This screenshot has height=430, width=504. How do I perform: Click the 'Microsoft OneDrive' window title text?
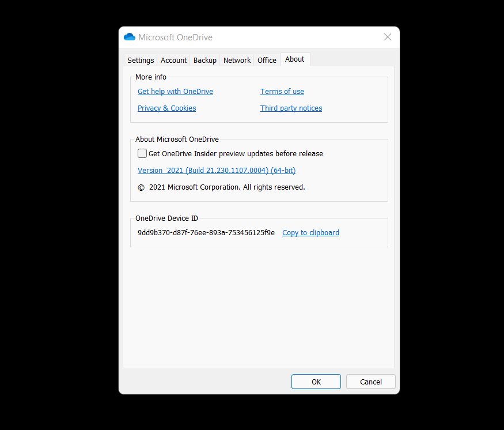(x=175, y=37)
